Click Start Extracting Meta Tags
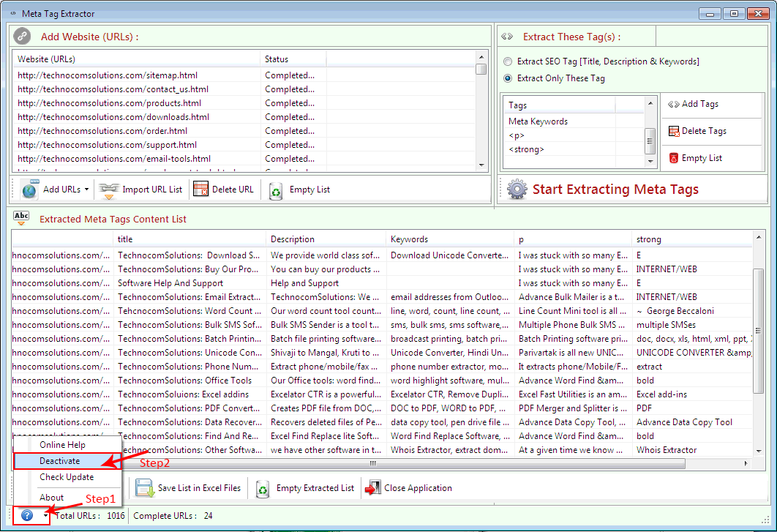The width and height of the screenshot is (777, 532). [615, 190]
